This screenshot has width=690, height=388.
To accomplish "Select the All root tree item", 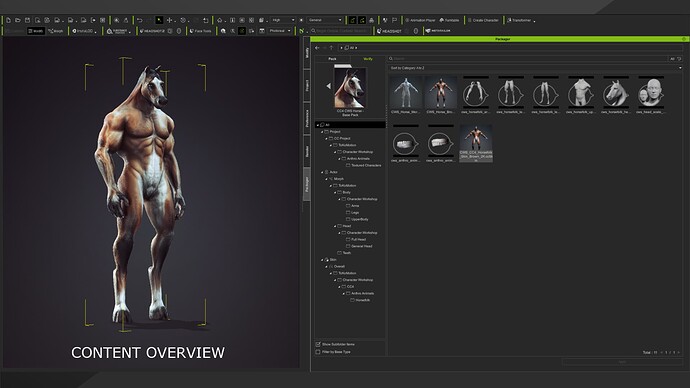I will 351,125.
